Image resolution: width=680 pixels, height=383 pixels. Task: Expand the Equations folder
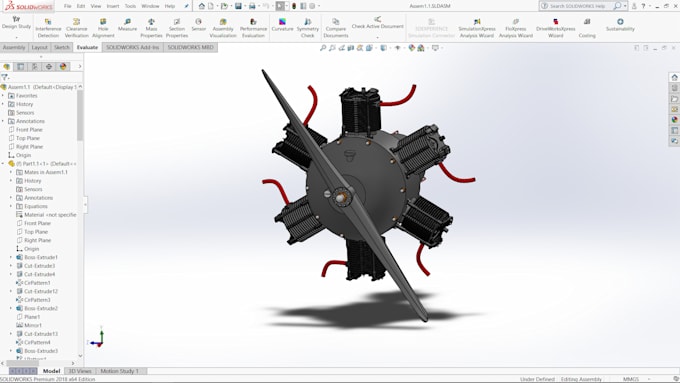coord(11,206)
